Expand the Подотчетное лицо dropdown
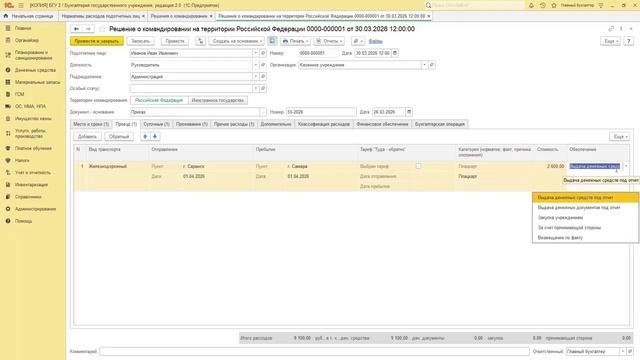 256,53
